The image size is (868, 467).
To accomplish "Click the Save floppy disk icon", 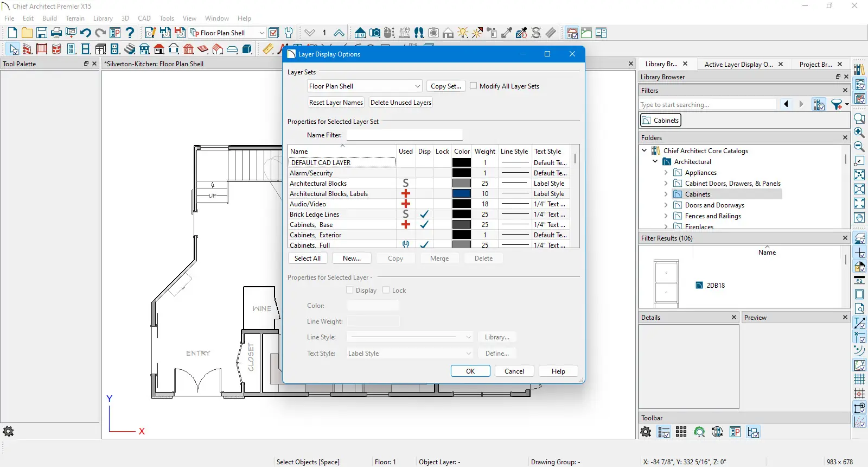I will [x=42, y=33].
